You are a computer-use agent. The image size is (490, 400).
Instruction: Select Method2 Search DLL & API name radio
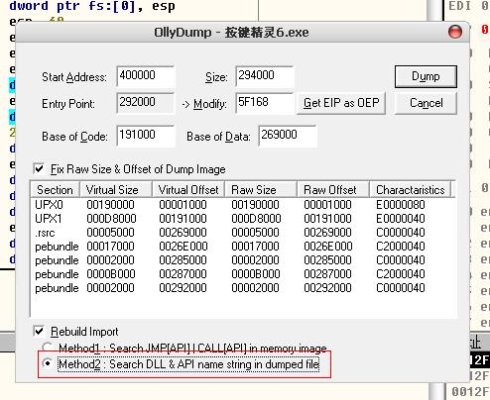(48, 364)
